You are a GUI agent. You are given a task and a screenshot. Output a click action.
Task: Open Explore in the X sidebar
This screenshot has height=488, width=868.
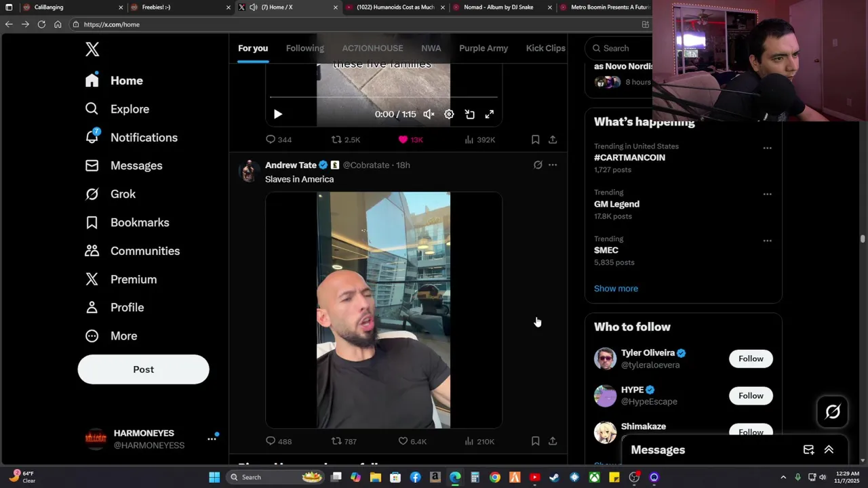[117, 109]
